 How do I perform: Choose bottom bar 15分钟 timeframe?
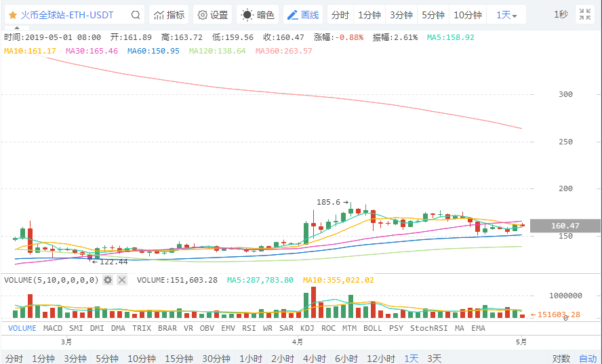point(178,359)
